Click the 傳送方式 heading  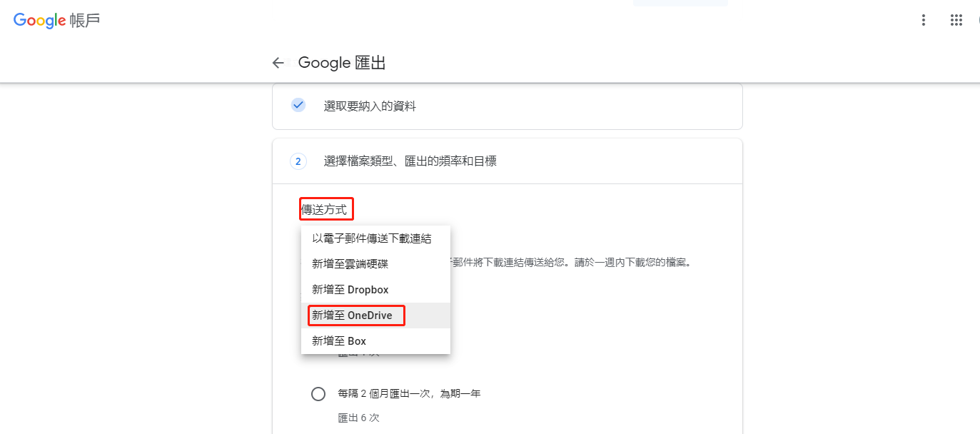pos(326,209)
